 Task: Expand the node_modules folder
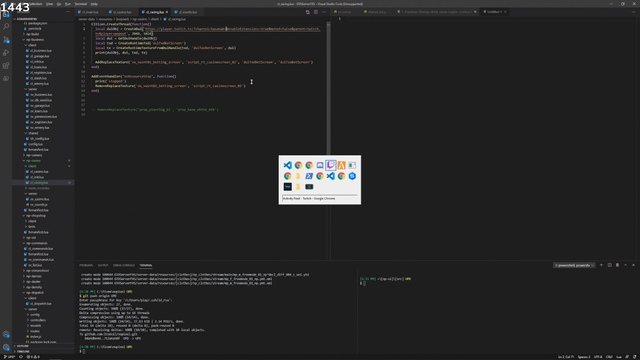[x=39, y=188]
